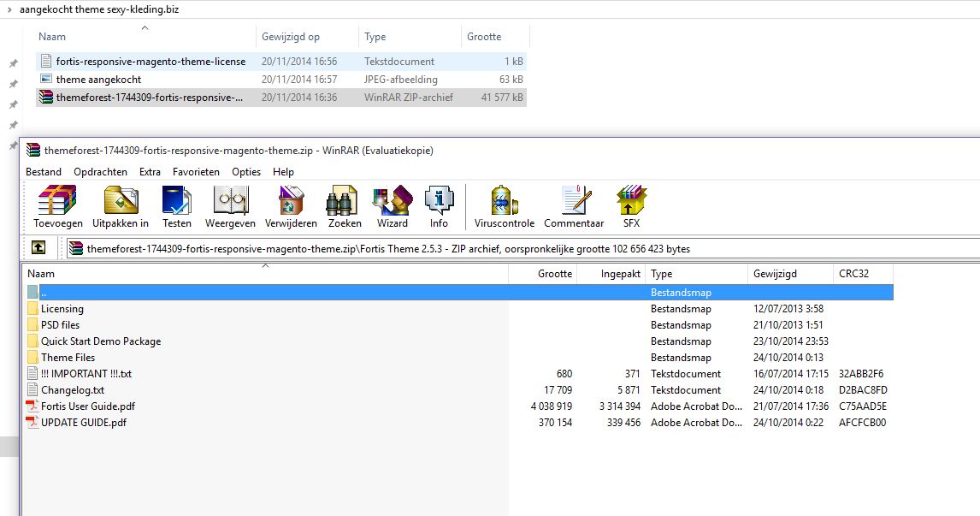Click the UPDATE GUIDE.pdf icon
The height and width of the screenshot is (516, 980).
(32, 422)
